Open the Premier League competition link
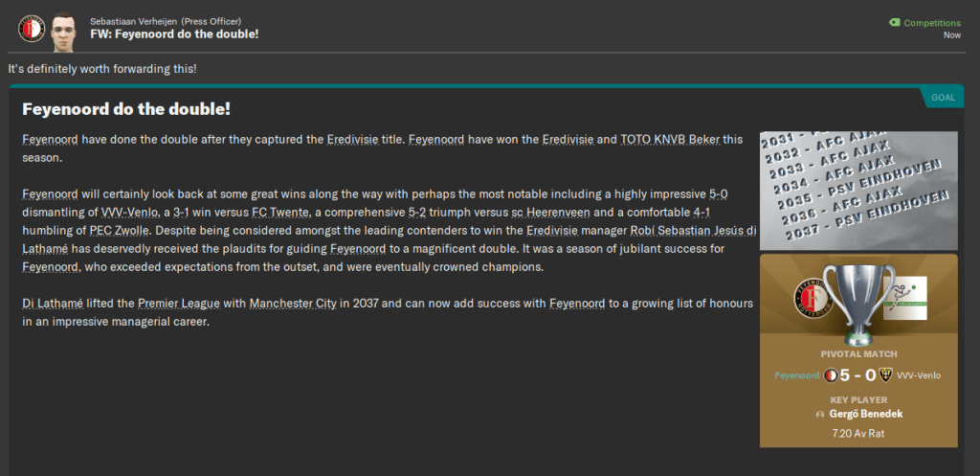Screen dimensions: 980x476 (169, 304)
